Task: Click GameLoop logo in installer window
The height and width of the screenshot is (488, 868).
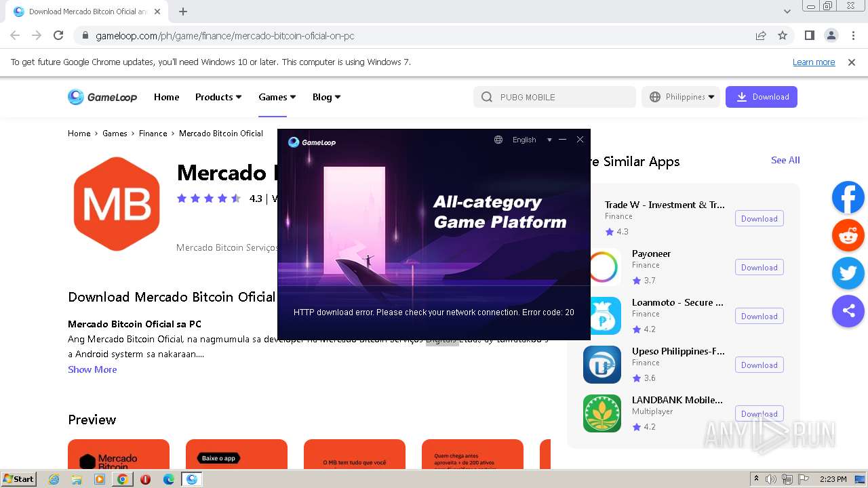Action: (x=312, y=142)
